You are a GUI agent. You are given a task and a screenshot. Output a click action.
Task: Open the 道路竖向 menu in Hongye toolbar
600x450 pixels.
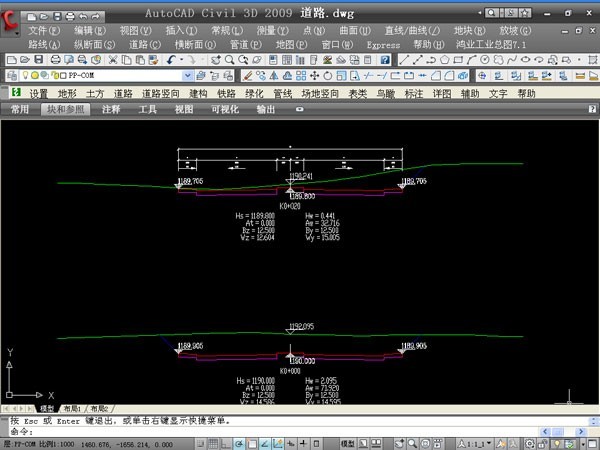160,93
